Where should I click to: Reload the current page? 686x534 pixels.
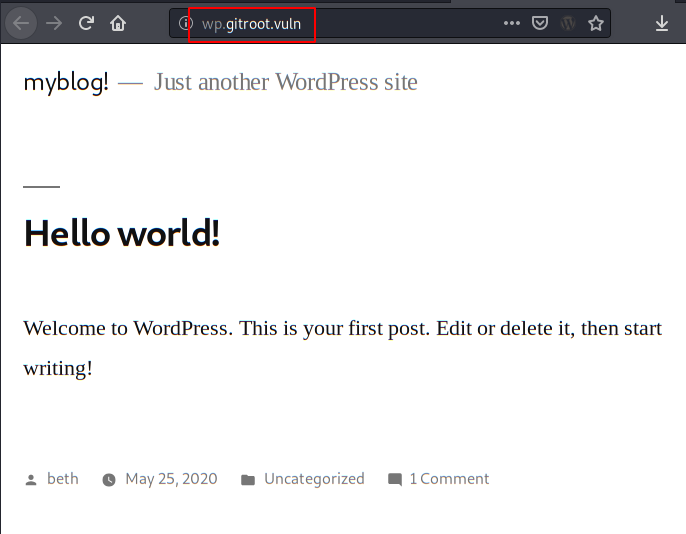tap(86, 23)
